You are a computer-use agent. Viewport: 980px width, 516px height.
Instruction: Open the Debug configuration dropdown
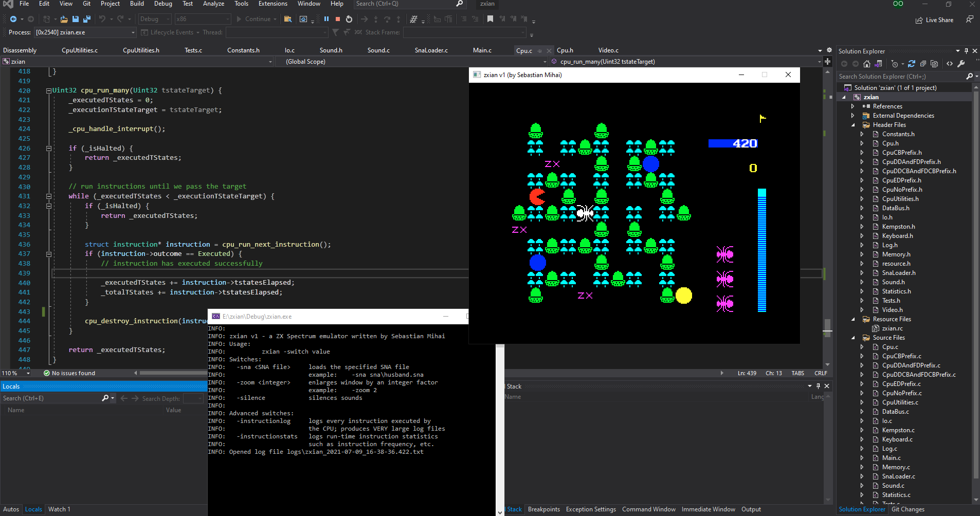point(155,19)
